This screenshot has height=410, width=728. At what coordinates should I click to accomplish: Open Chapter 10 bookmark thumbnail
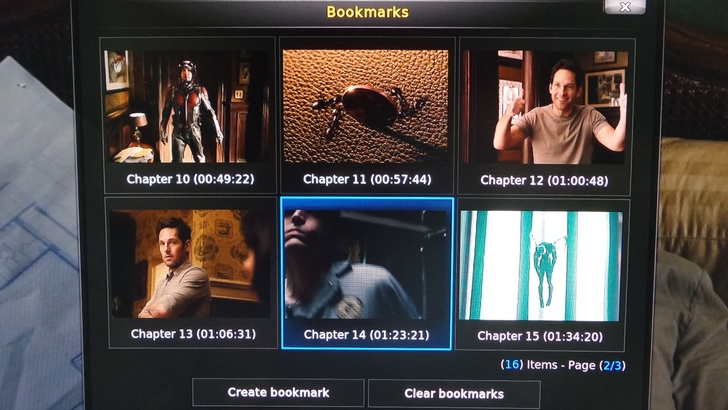click(187, 106)
